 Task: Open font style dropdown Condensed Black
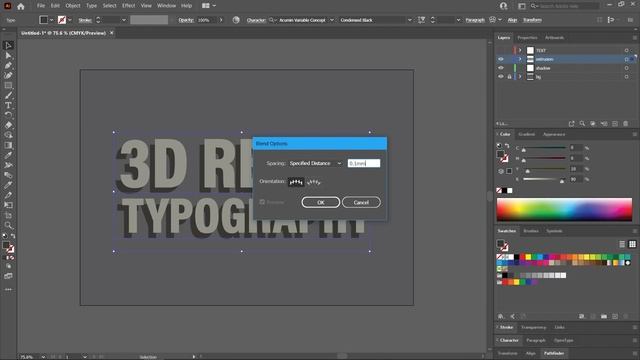point(409,20)
